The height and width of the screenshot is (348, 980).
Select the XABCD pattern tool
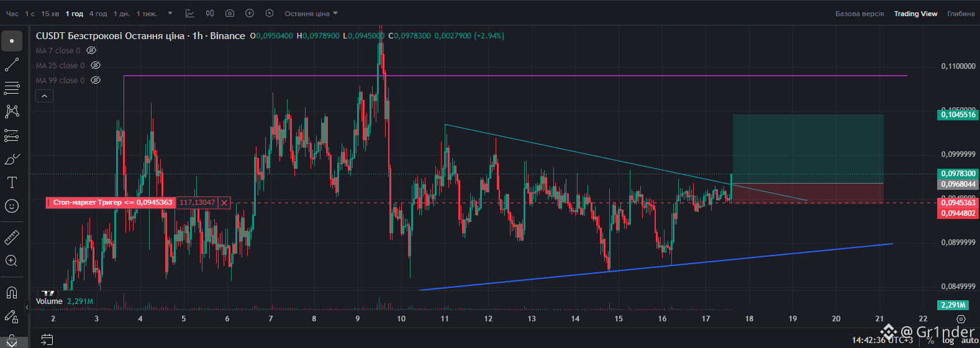(12, 112)
